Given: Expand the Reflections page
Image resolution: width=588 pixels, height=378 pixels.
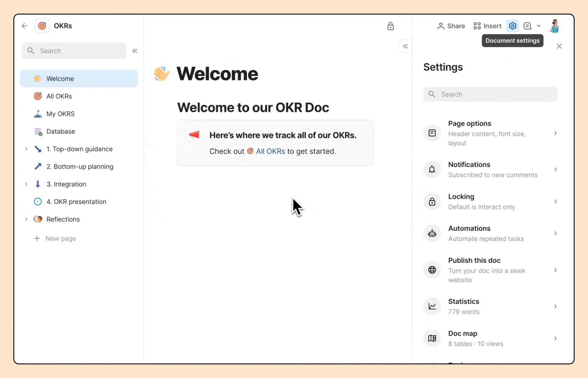Looking at the screenshot, I should [26, 219].
